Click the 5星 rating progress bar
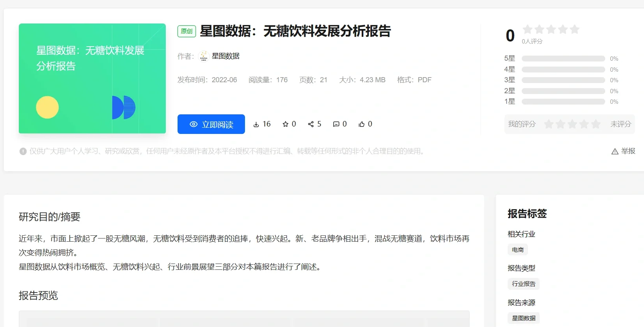This screenshot has width=644, height=327. (x=563, y=59)
